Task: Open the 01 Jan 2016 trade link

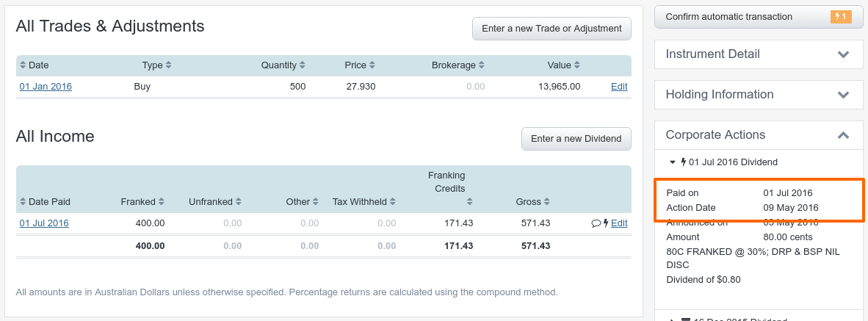Action: [x=46, y=87]
